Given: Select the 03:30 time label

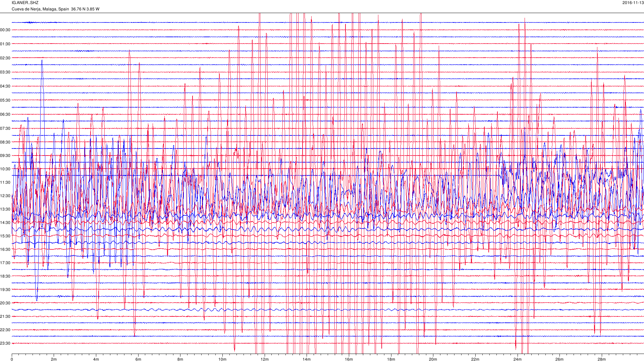Looking at the screenshot, I should (x=5, y=72).
